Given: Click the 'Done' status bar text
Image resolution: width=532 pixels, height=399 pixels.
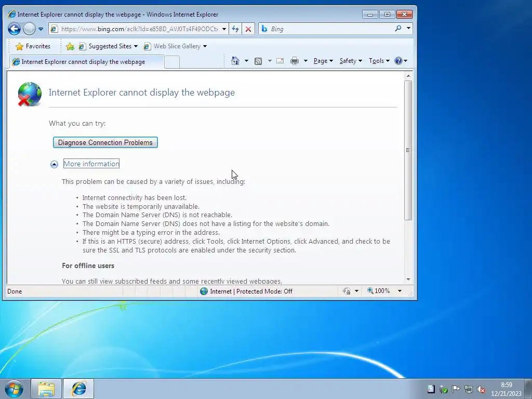Looking at the screenshot, I should click(15, 291).
